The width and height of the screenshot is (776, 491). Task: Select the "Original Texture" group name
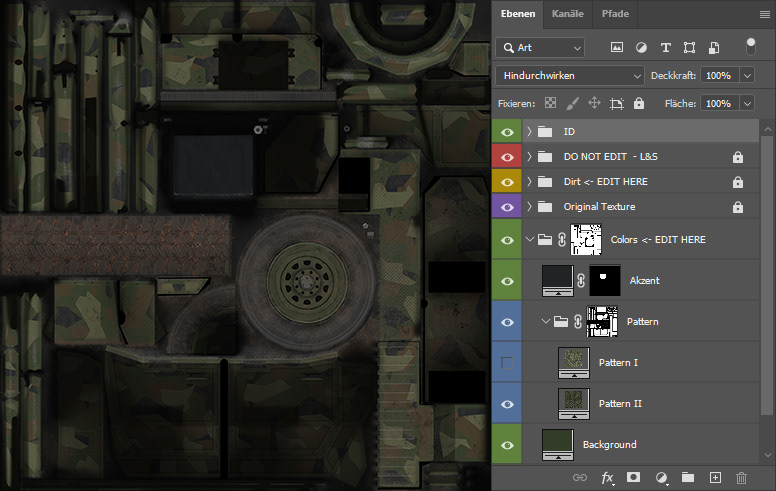[x=599, y=206]
